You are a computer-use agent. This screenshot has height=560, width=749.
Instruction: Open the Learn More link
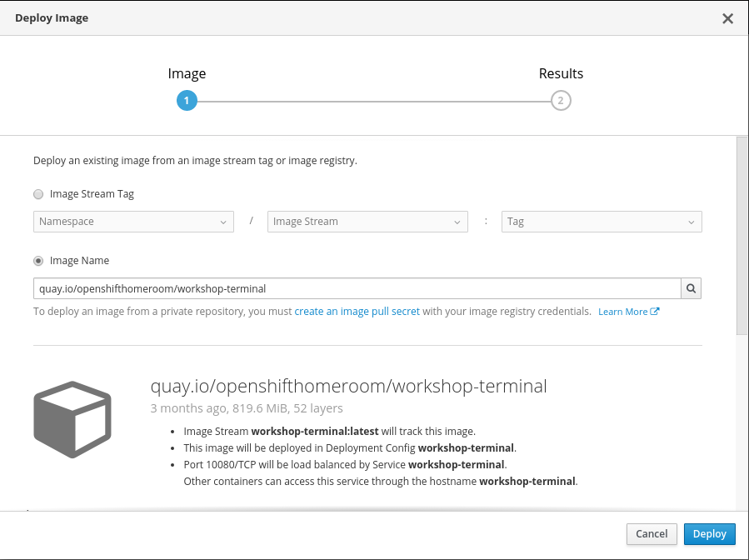point(623,312)
